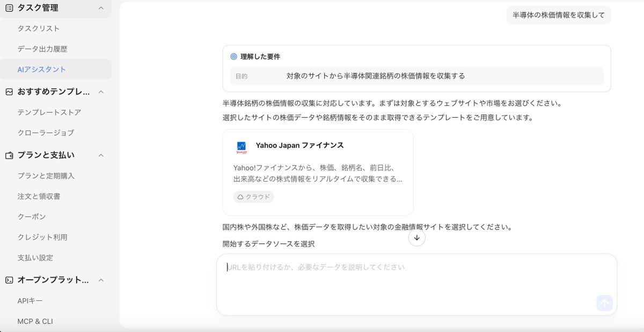
Task: Select the Yahoo Japan ファイナンス template card
Action: tap(318, 172)
